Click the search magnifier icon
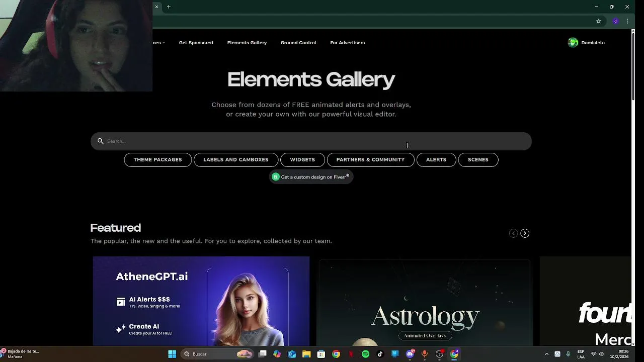644x362 pixels. pyautogui.click(x=100, y=141)
